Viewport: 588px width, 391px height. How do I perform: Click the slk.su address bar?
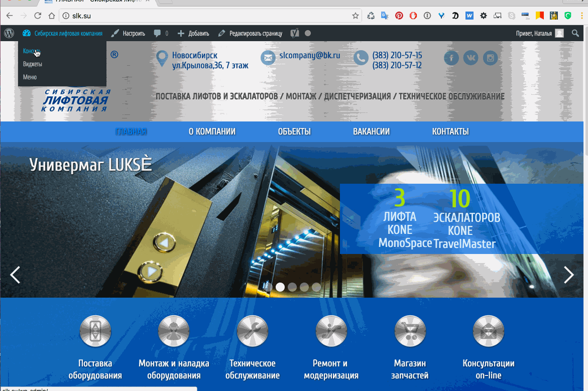coord(210,16)
